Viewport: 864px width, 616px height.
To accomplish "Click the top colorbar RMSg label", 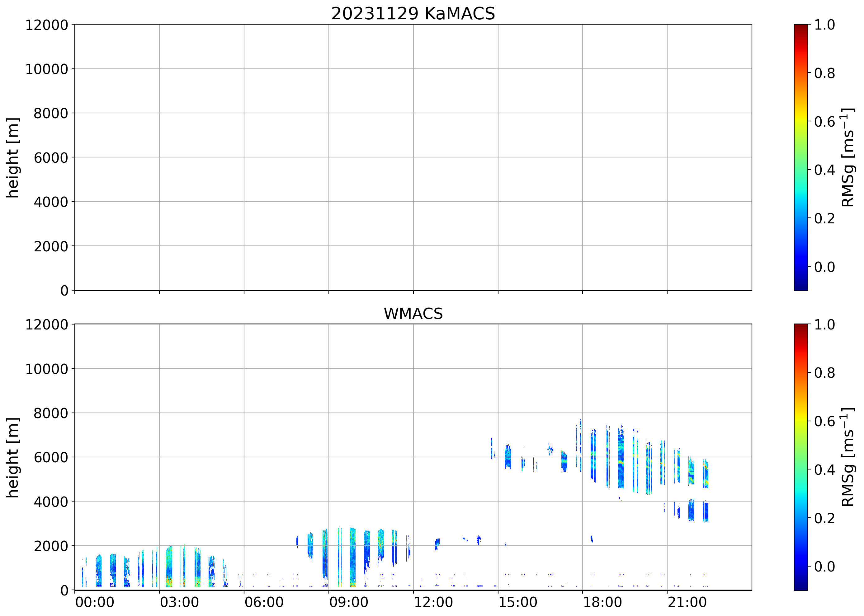I will (x=848, y=157).
